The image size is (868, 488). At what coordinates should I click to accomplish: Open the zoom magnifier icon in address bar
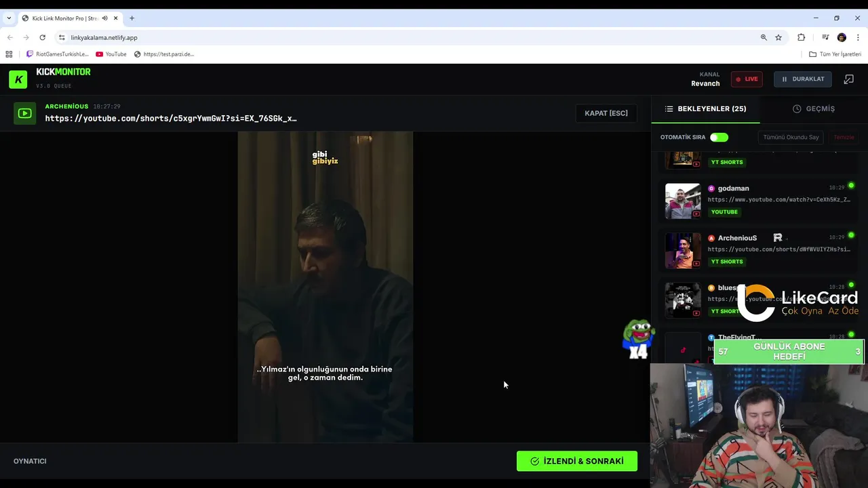(x=764, y=37)
